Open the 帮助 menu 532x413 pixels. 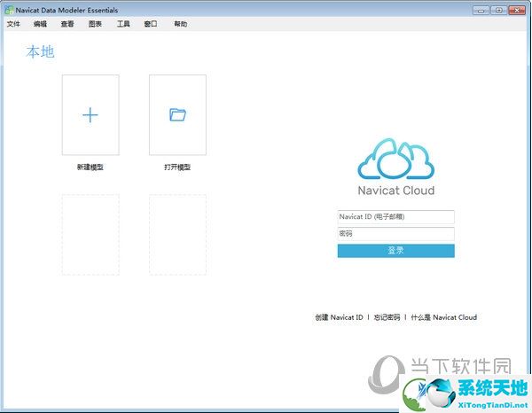coord(180,24)
